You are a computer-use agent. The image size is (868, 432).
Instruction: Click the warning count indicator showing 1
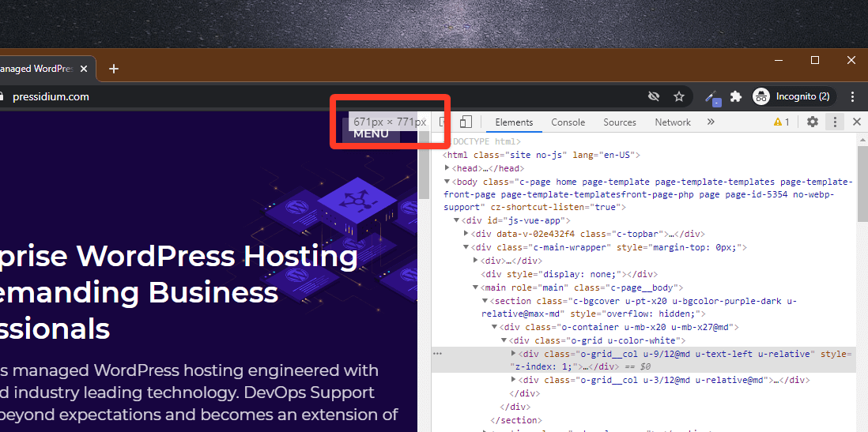click(x=782, y=122)
